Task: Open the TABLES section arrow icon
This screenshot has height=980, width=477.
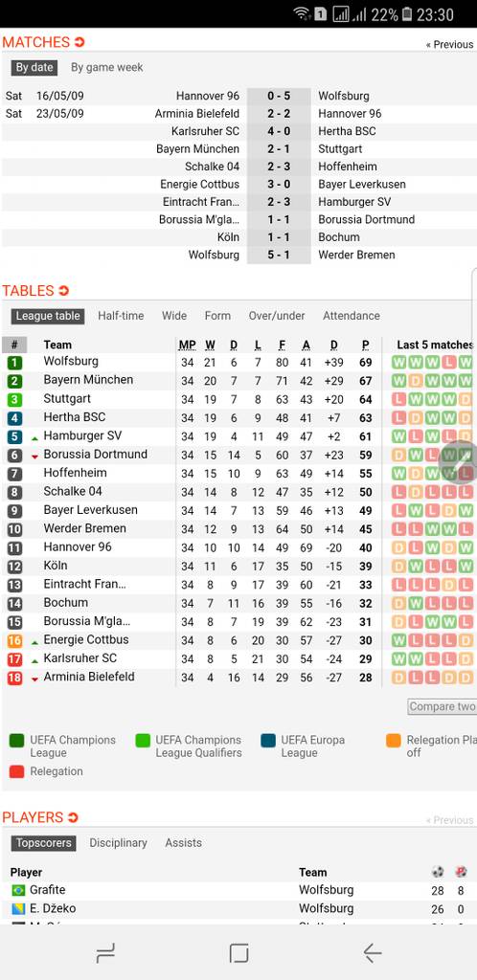Action: tap(64, 291)
